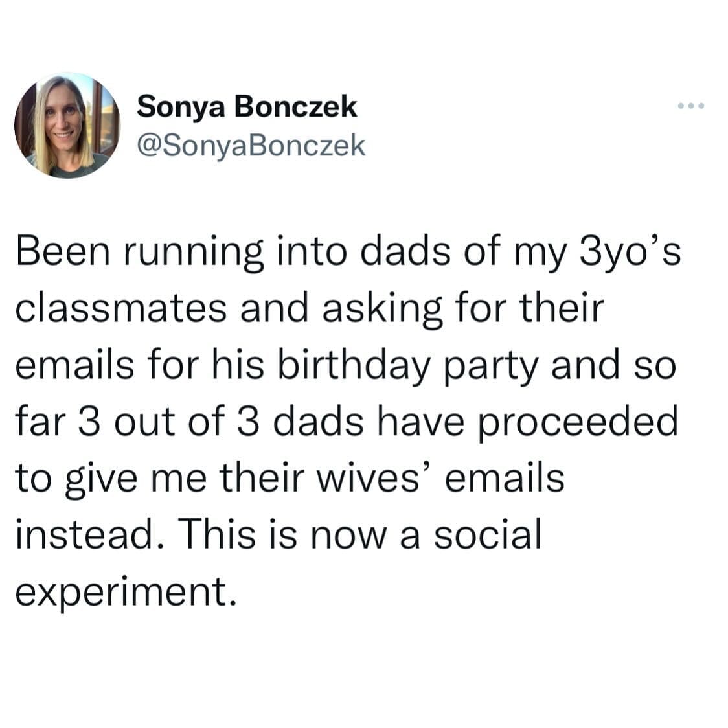Open the Sonya Bonczek display name
The height and width of the screenshot is (728, 728).
(247, 106)
